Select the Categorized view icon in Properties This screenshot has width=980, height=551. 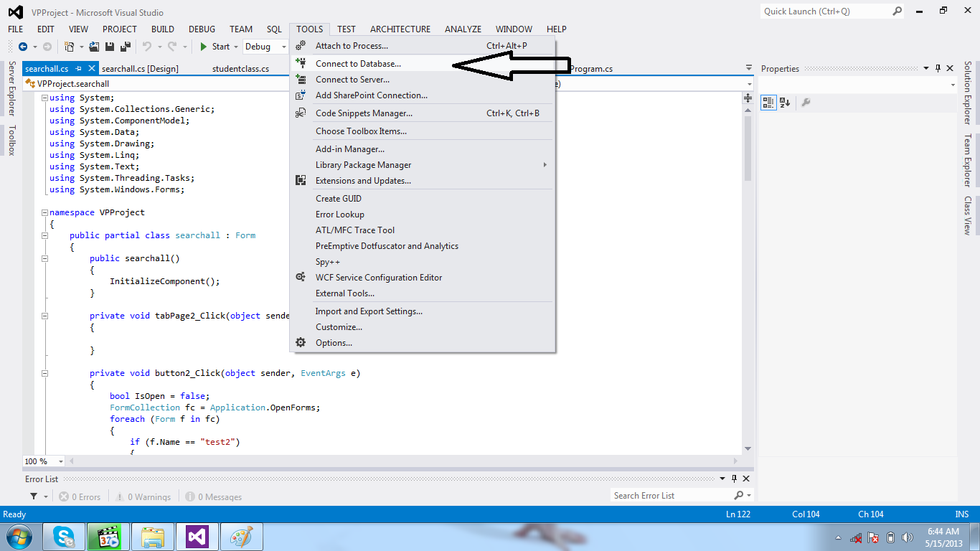[768, 103]
